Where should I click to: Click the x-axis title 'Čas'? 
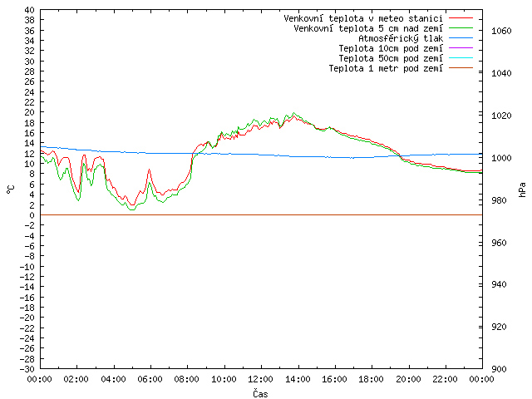click(x=260, y=393)
